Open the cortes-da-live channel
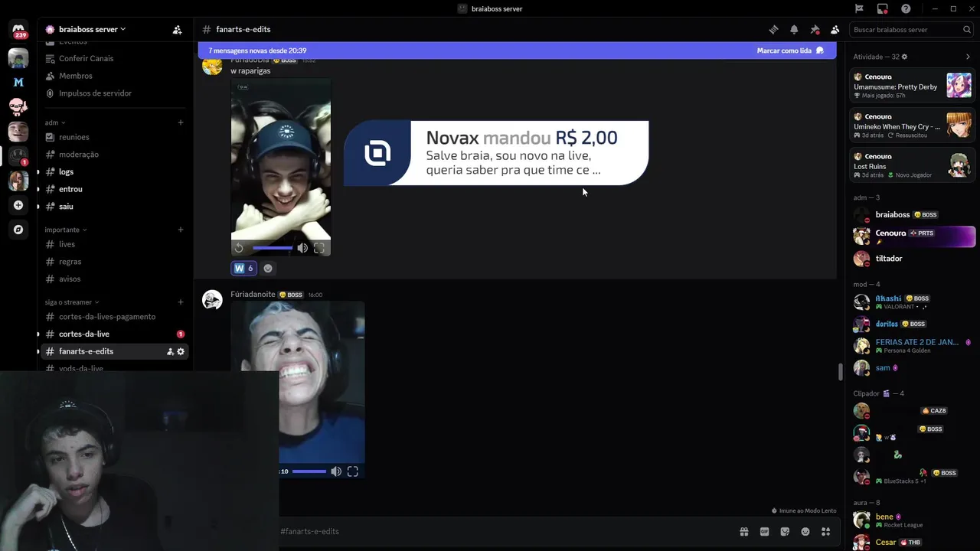This screenshot has width=980, height=551. (x=115, y=334)
